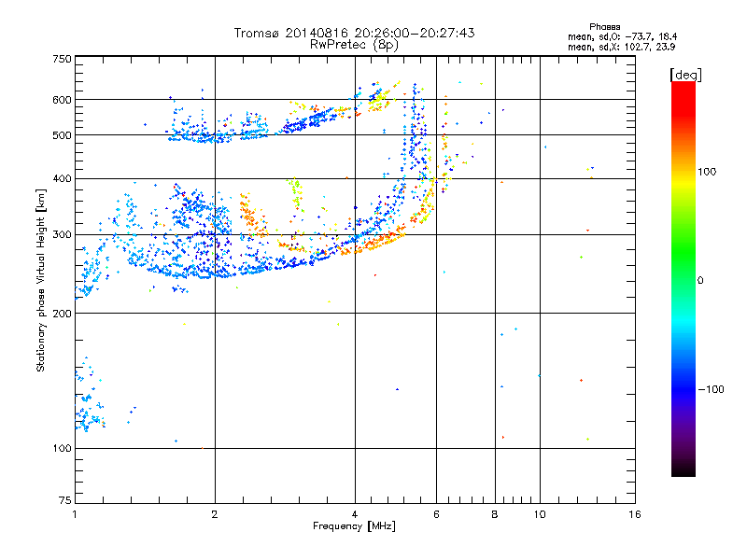Image resolution: width=747 pixels, height=560 pixels.
Task: Click the x-axis tick label "16"
Action: point(635,514)
